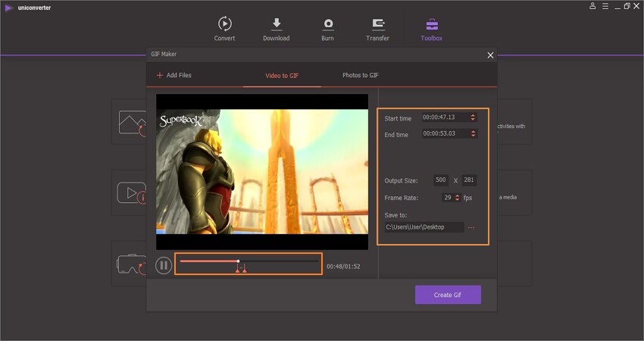Browse save folder with three dots

[x=471, y=227]
